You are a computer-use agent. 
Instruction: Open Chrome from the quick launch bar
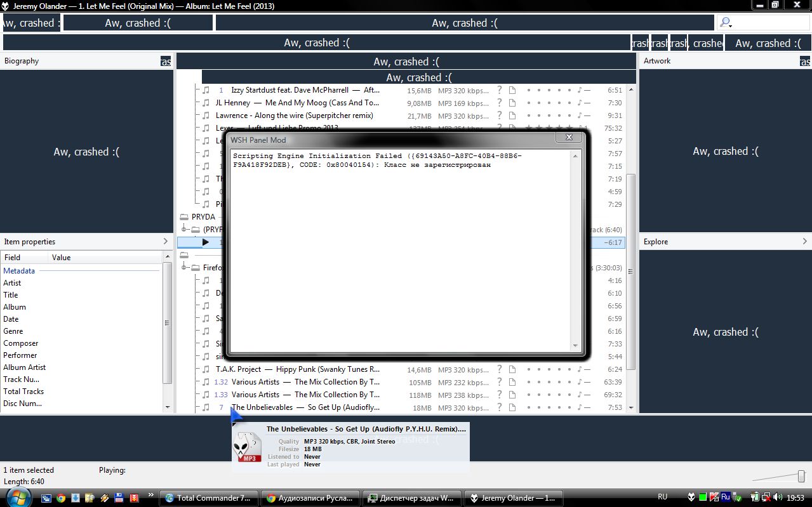pos(61,498)
